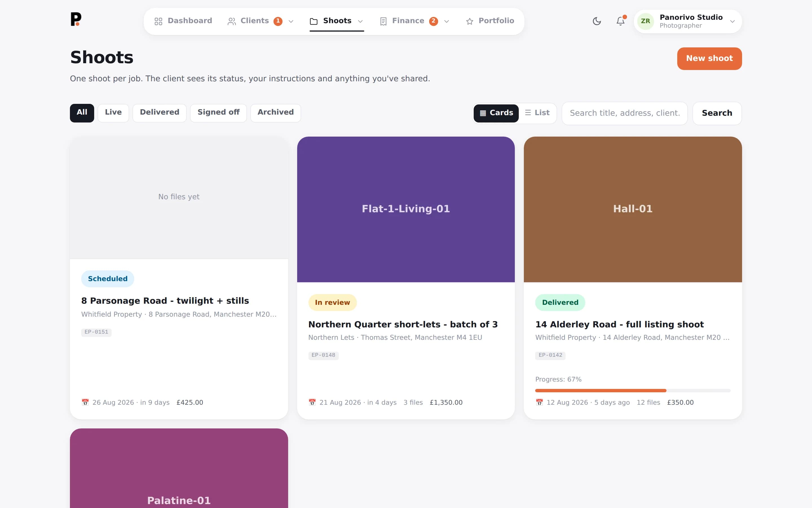The image size is (812, 508).
Task: Click the £425.00 price
Action: click(190, 402)
